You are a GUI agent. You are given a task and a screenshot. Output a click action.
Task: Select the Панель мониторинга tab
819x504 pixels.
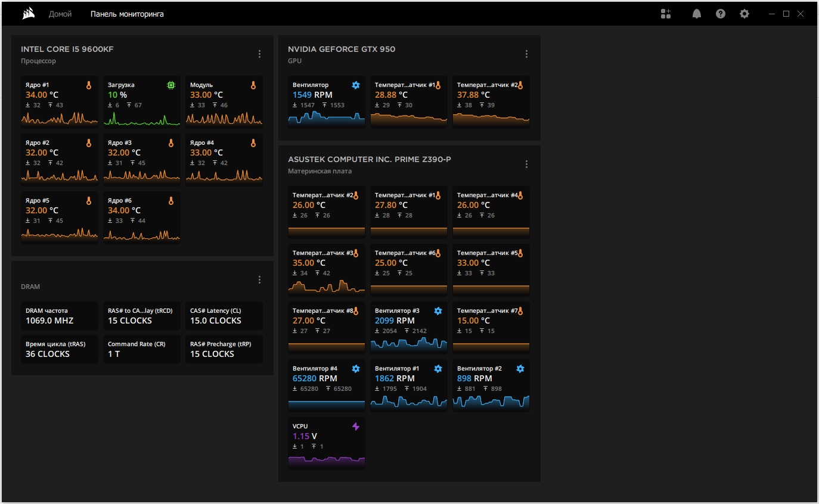[127, 14]
